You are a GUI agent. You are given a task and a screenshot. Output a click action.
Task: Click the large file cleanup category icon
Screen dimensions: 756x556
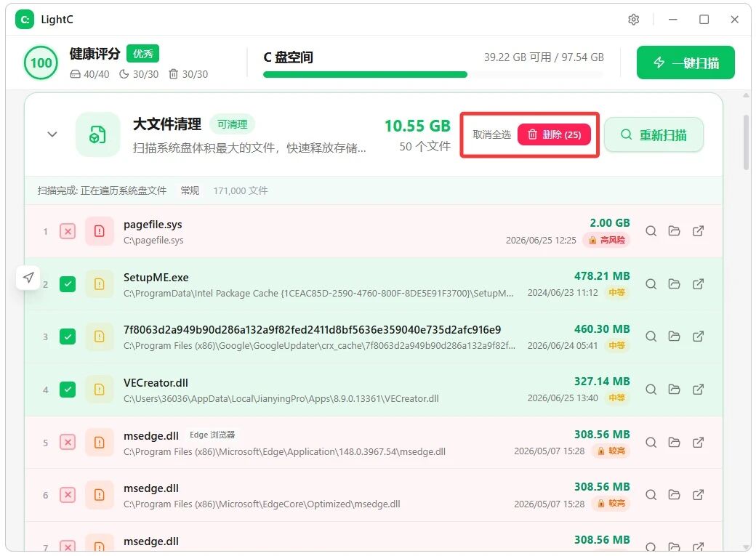point(97,134)
